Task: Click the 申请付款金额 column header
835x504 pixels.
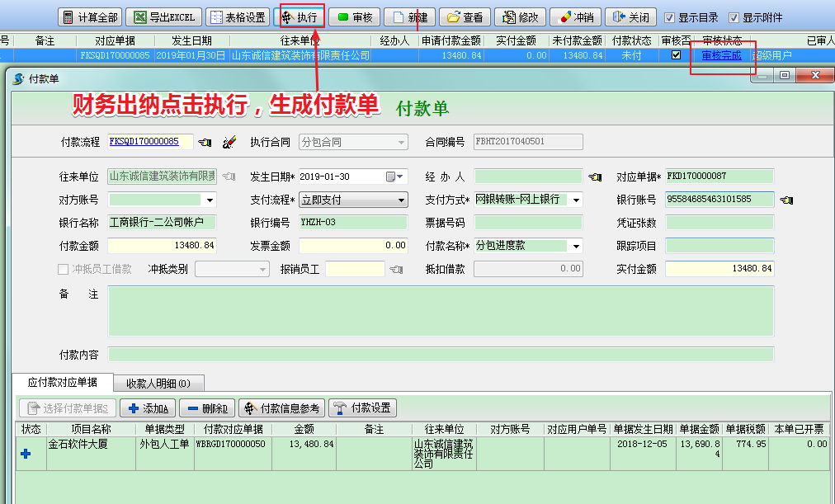Action: coord(451,40)
